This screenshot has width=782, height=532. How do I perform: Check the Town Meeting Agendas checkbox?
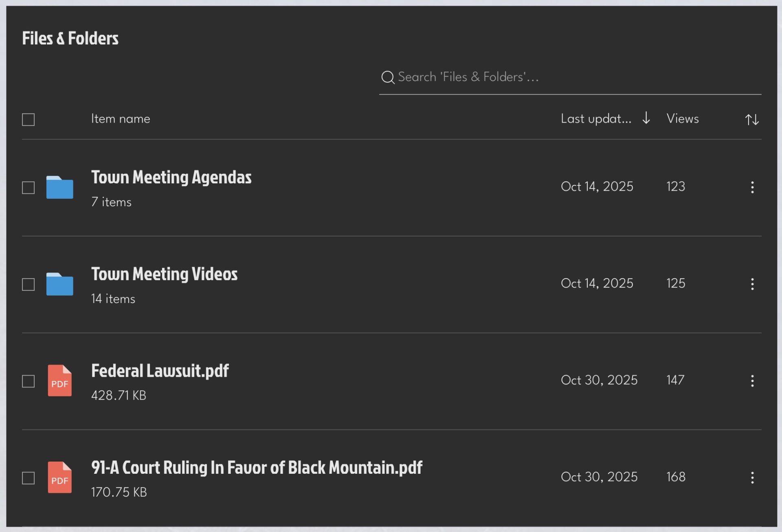pos(28,188)
